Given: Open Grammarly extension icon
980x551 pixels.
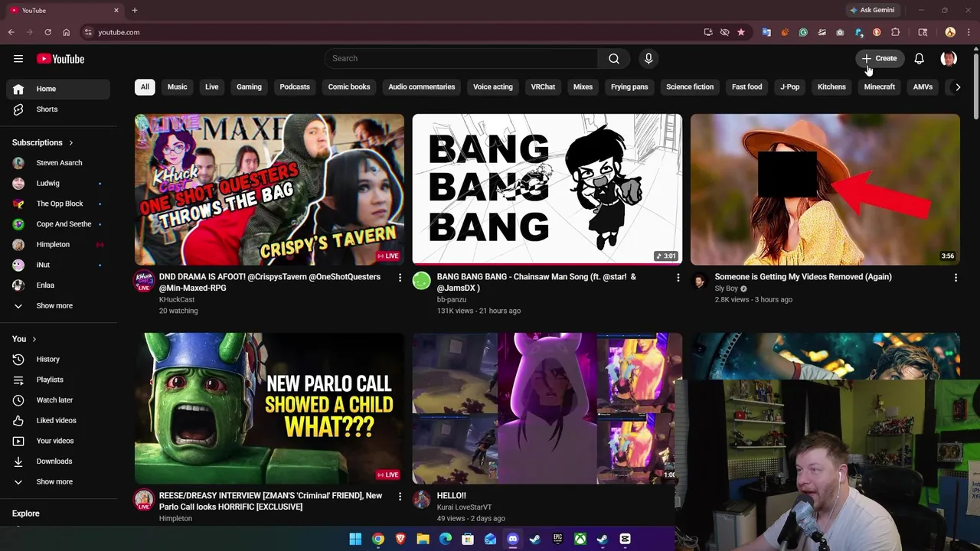Looking at the screenshot, I should [x=803, y=32].
